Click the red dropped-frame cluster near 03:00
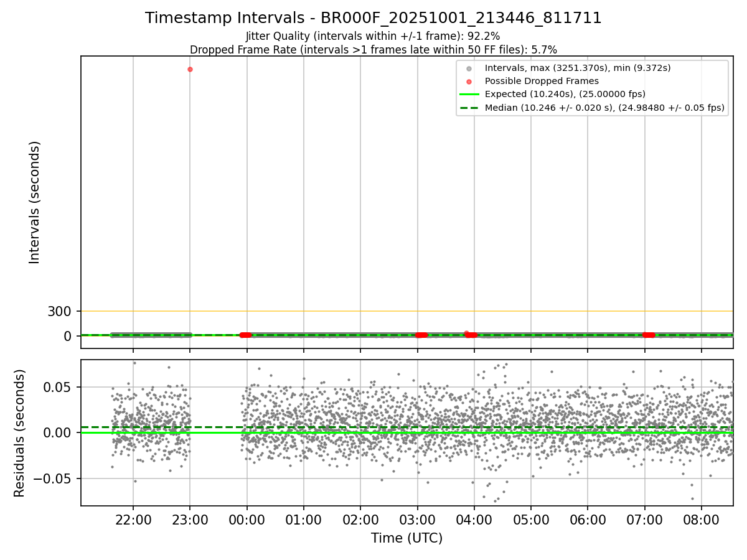Image resolution: width=747 pixels, height=560 pixels. (x=421, y=335)
